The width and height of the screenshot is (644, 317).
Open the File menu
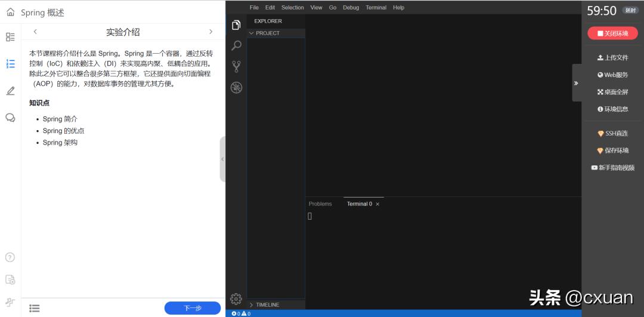click(254, 7)
